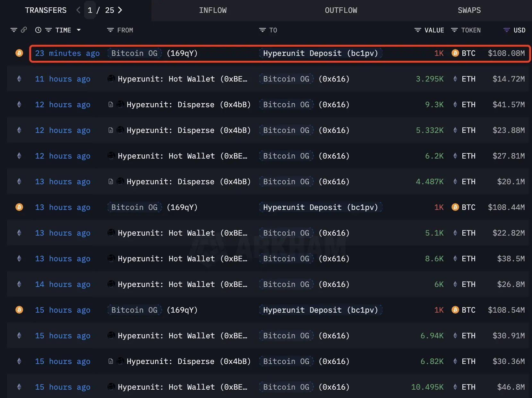
Task: Click BTC token in $108.44M row
Action: tap(463, 207)
